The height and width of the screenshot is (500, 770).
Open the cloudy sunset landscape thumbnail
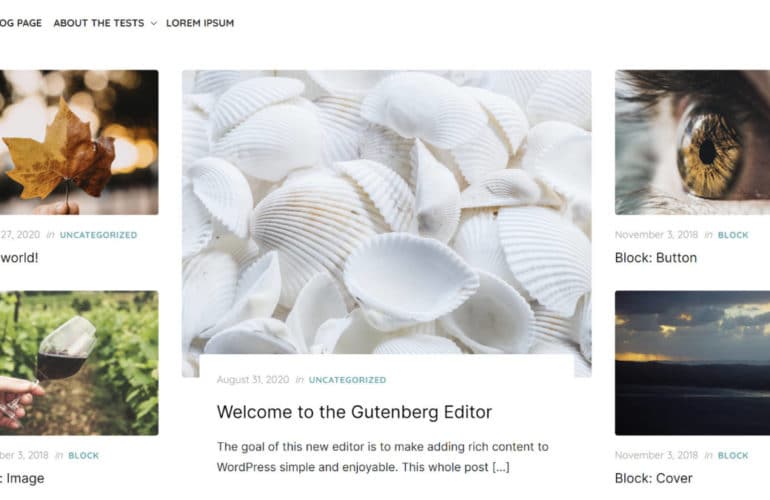click(x=692, y=363)
